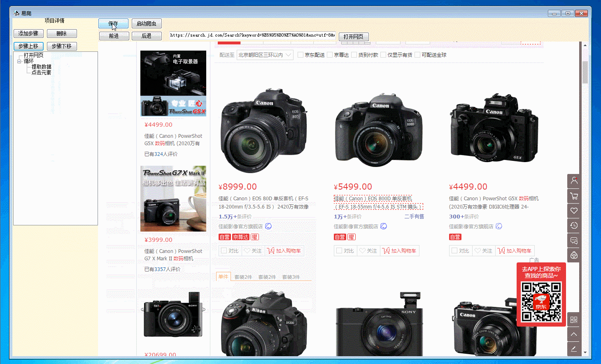
Task: Check 对比 for the ¥4499 camera
Action: click(454, 251)
